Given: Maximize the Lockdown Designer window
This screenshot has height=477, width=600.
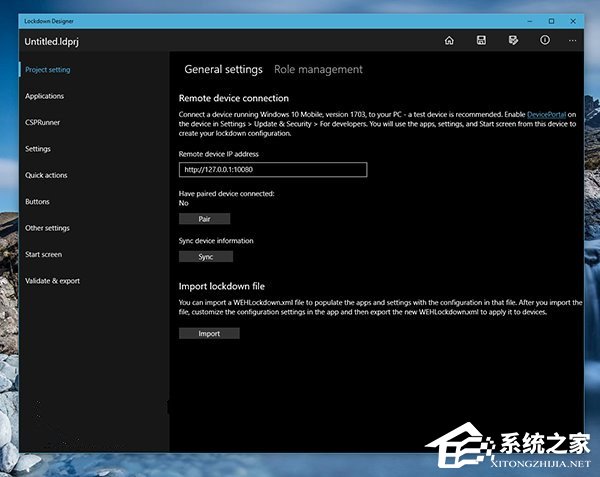Looking at the screenshot, I should pyautogui.click(x=551, y=21).
